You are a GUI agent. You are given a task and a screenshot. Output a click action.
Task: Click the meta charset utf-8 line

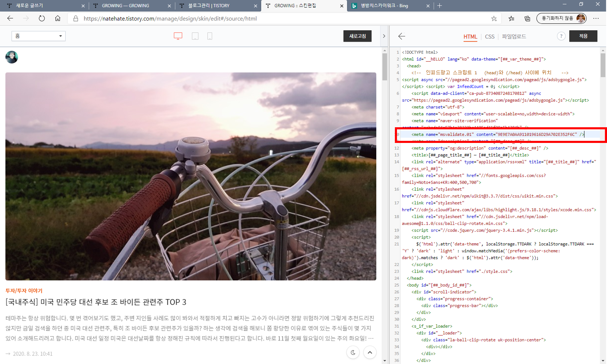coord(438,107)
